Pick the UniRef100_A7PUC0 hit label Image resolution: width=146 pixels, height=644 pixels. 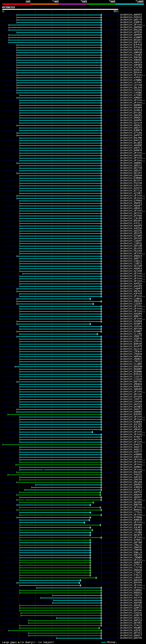point(131,77)
